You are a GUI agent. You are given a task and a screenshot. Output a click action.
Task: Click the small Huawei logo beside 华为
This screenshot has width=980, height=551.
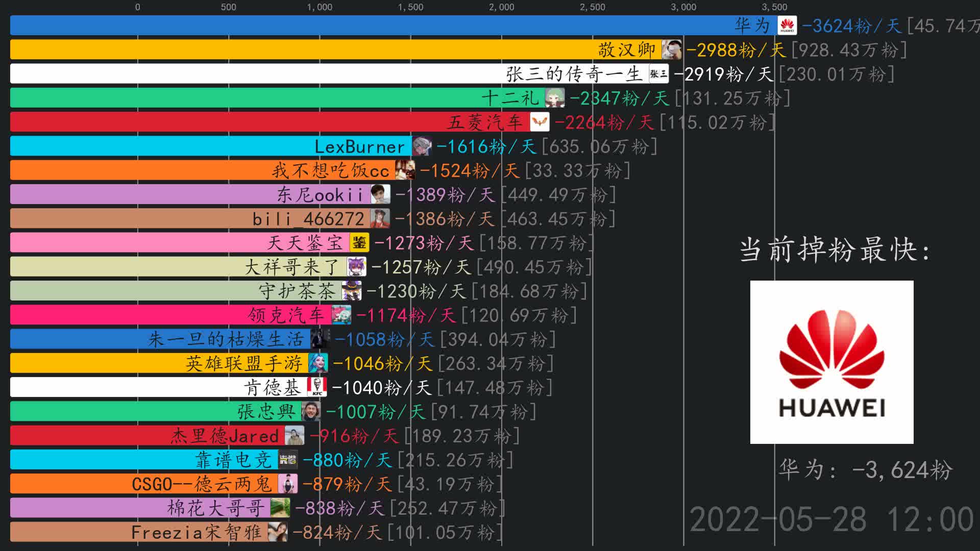pyautogui.click(x=787, y=26)
